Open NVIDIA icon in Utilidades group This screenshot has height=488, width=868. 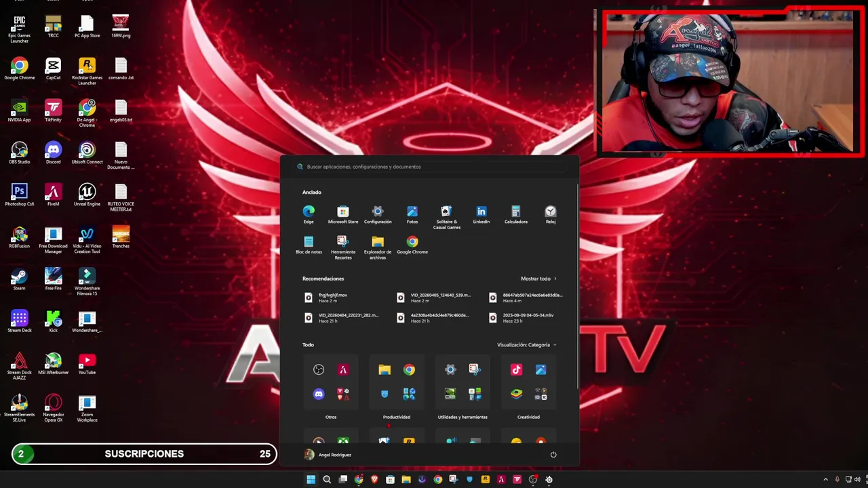coord(450,394)
